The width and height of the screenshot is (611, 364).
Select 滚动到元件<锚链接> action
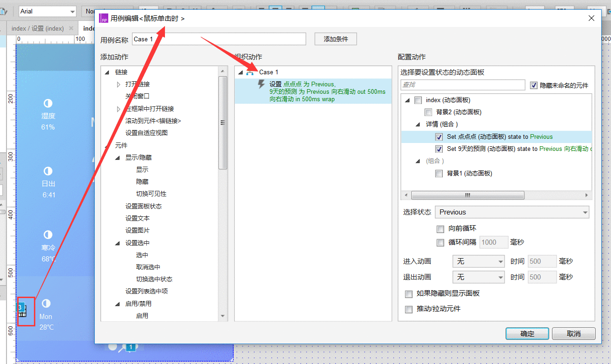pos(153,121)
